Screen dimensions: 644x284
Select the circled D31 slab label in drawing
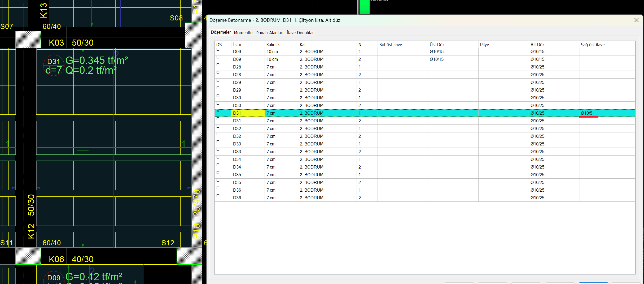click(x=54, y=62)
